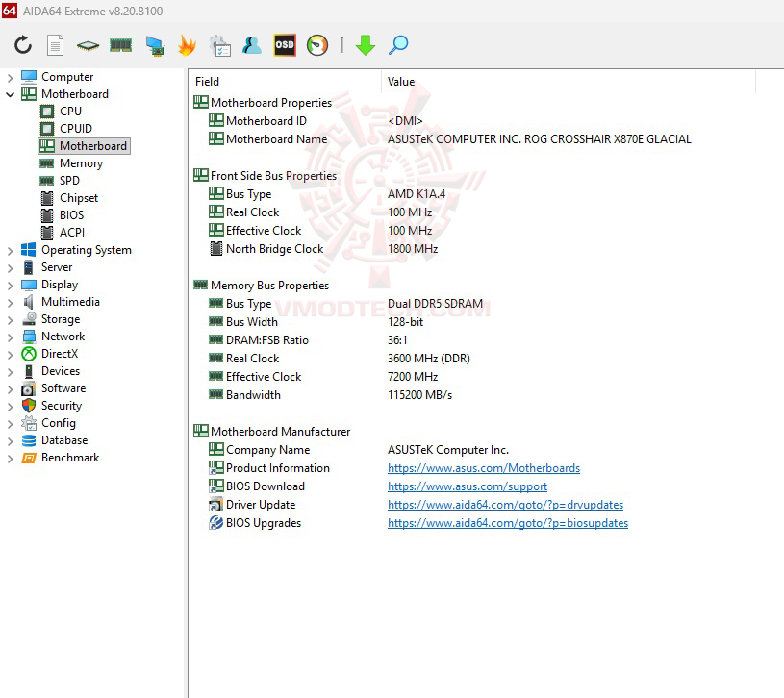The image size is (784, 698).
Task: Expand the Multimedia tree node
Action: coord(10,302)
